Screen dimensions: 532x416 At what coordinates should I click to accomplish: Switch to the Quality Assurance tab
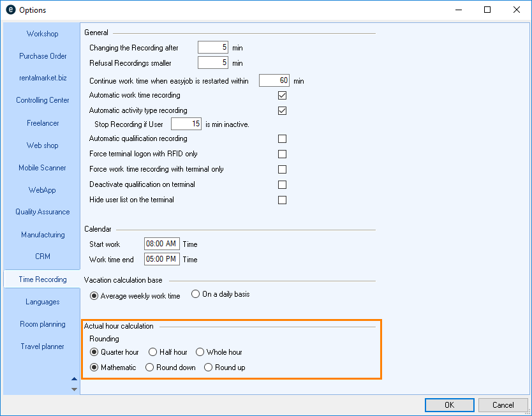pyautogui.click(x=42, y=212)
